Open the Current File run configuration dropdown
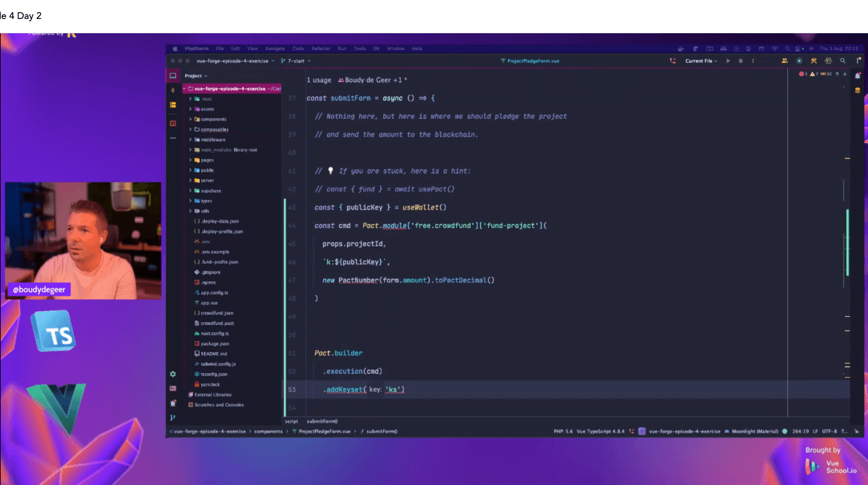The height and width of the screenshot is (485, 868). 701,61
